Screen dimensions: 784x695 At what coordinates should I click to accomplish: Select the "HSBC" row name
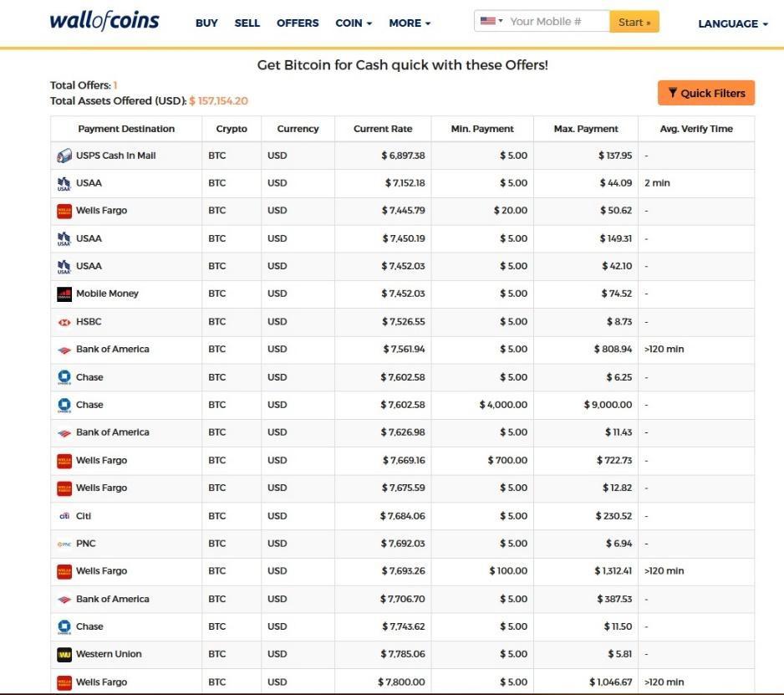click(89, 322)
